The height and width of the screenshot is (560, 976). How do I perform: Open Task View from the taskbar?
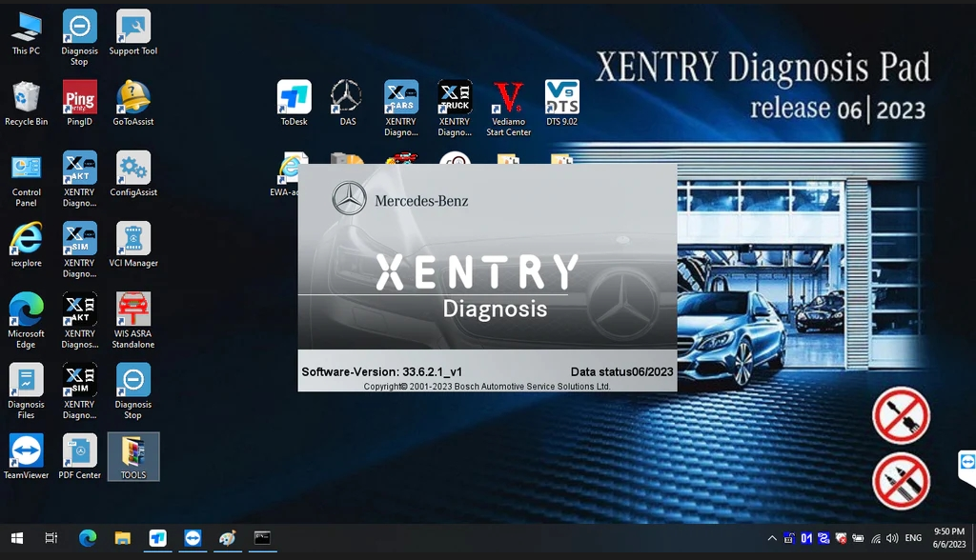[51, 538]
